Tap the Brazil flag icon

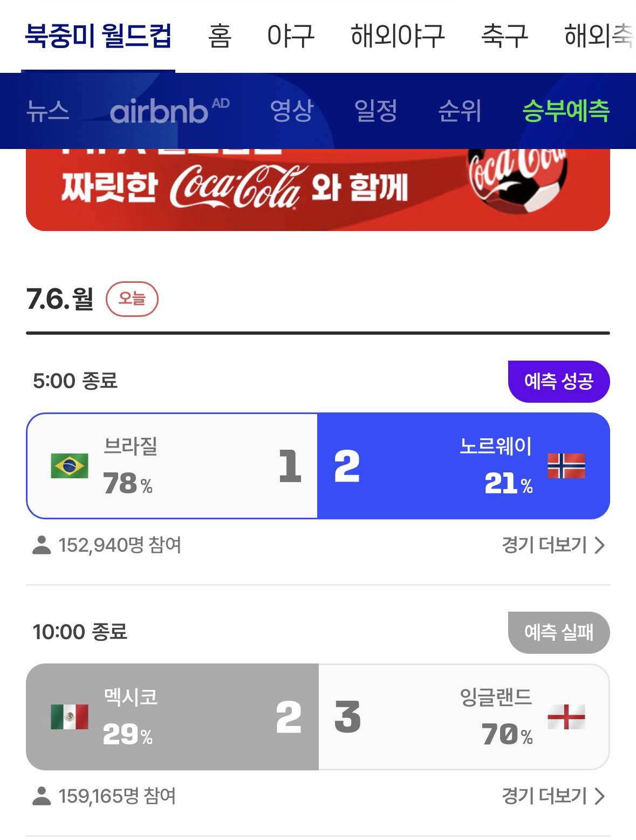pos(70,466)
